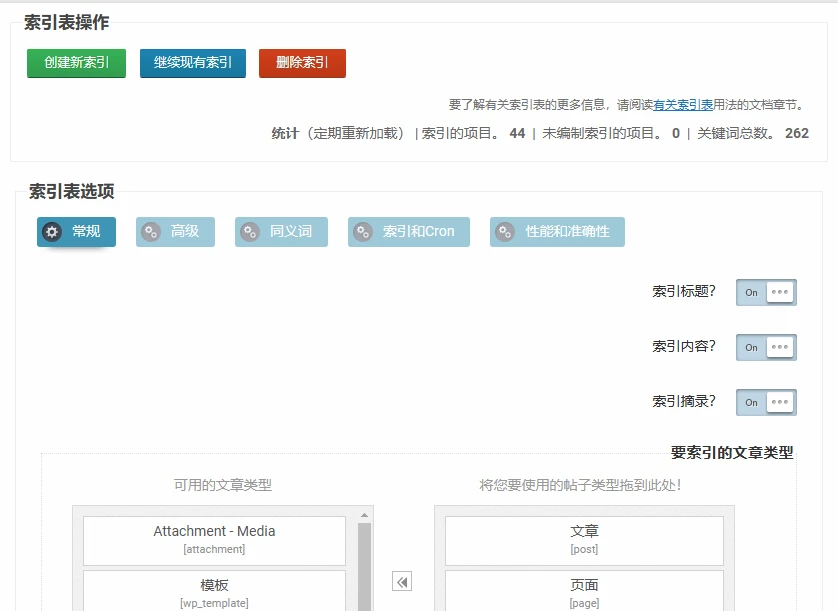
Task: Click the gear icon on the 常规 tab
Action: [x=52, y=231]
